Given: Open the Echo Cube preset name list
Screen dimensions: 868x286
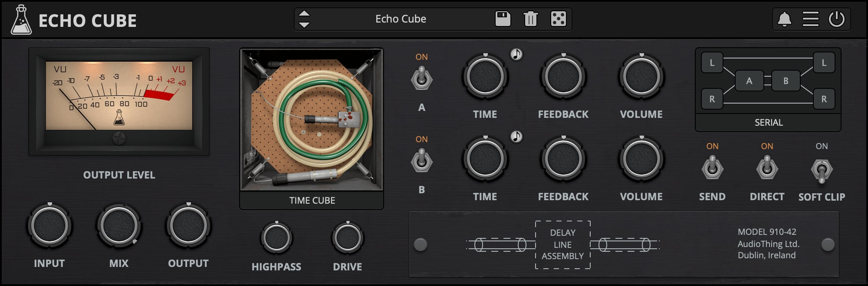Looking at the screenshot, I should (400, 19).
